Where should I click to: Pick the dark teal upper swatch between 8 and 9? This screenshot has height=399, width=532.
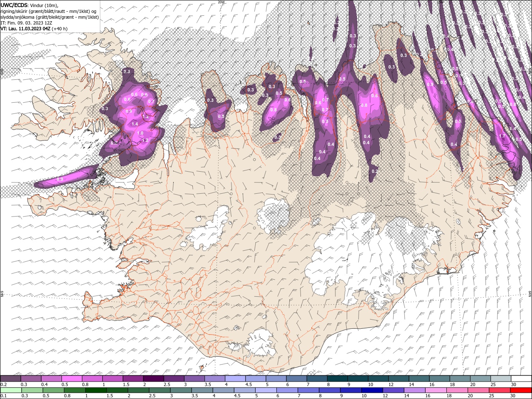coord(337,379)
